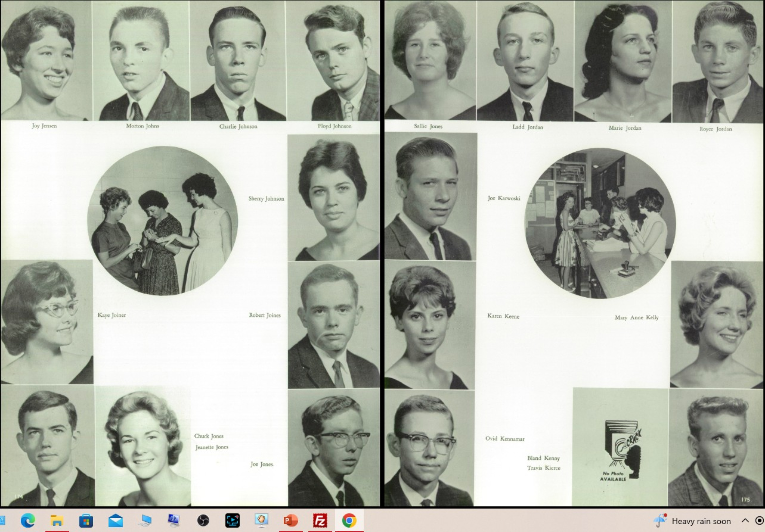Screen dimensions: 765x532
Task: Click the circular photo of three women
Action: tap(163, 221)
